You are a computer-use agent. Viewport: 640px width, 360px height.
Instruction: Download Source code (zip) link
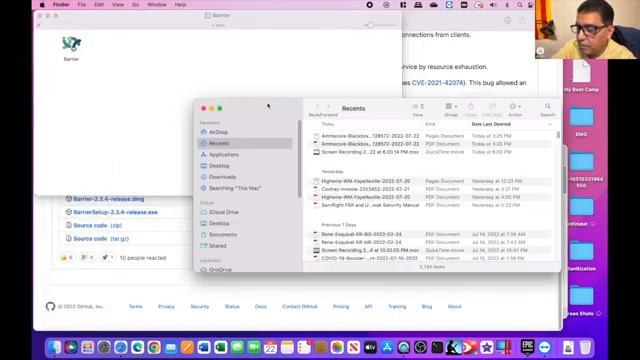[x=98, y=225]
